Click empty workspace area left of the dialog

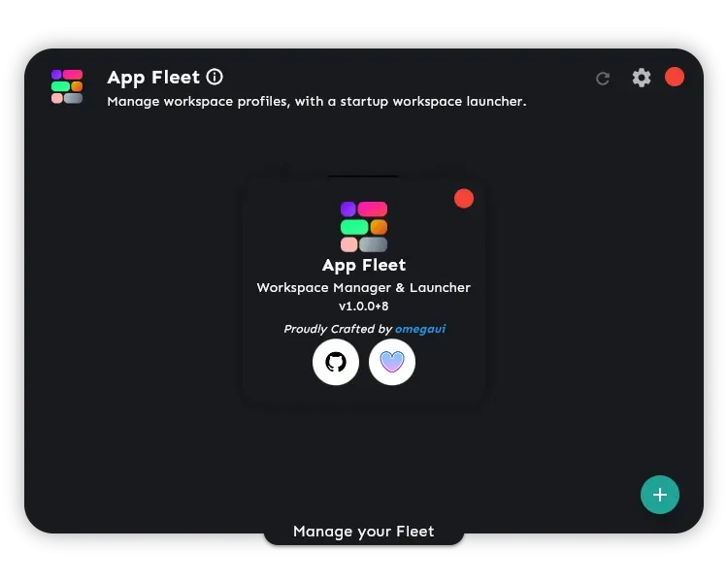135,288
